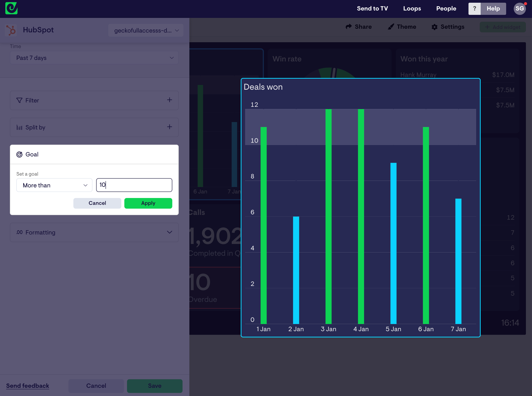
Task: Click Send to TV
Action: tap(372, 9)
